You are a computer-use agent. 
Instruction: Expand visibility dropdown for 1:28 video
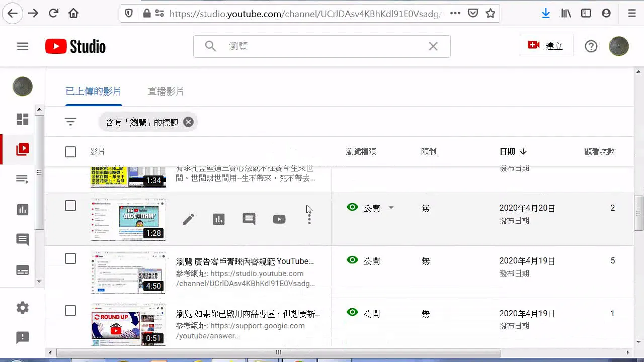click(391, 208)
